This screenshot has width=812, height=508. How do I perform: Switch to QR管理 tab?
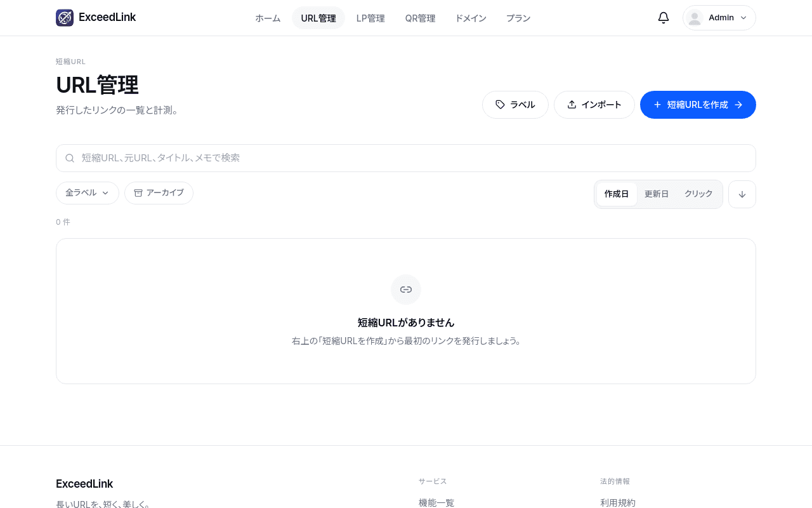tap(420, 18)
